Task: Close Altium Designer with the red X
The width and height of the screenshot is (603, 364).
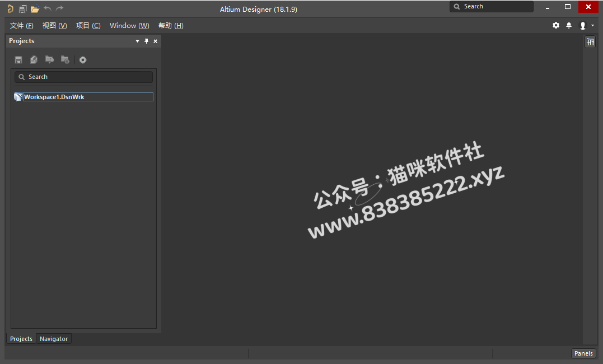Action: (x=588, y=7)
